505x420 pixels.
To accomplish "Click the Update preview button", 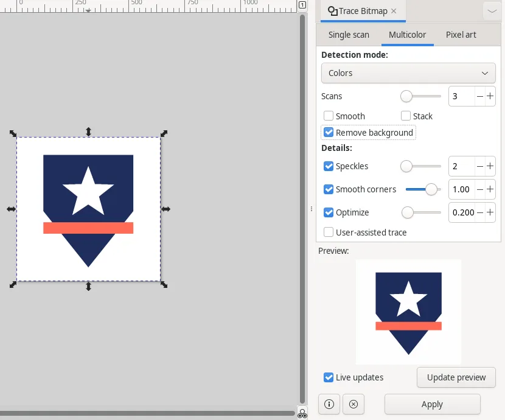I will coord(456,377).
